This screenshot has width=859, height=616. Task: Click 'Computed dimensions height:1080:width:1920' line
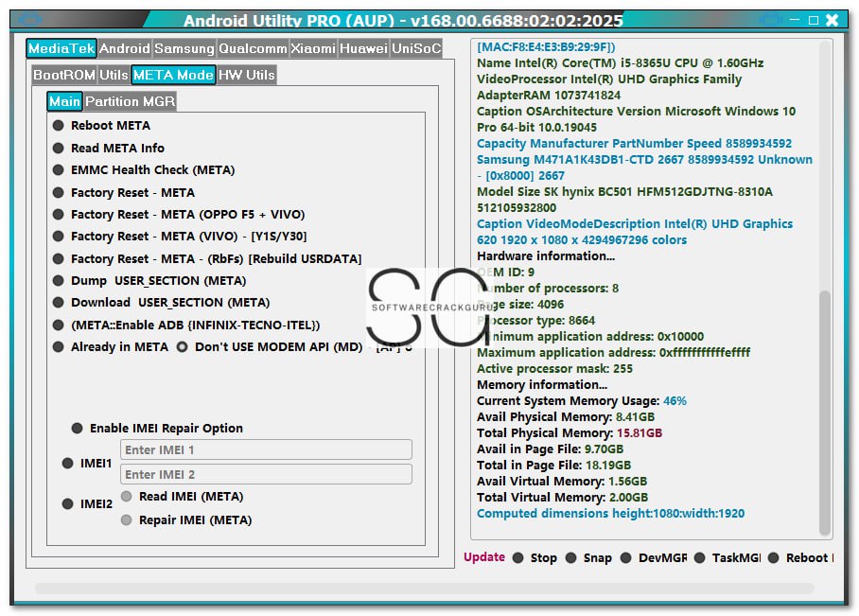tap(610, 514)
